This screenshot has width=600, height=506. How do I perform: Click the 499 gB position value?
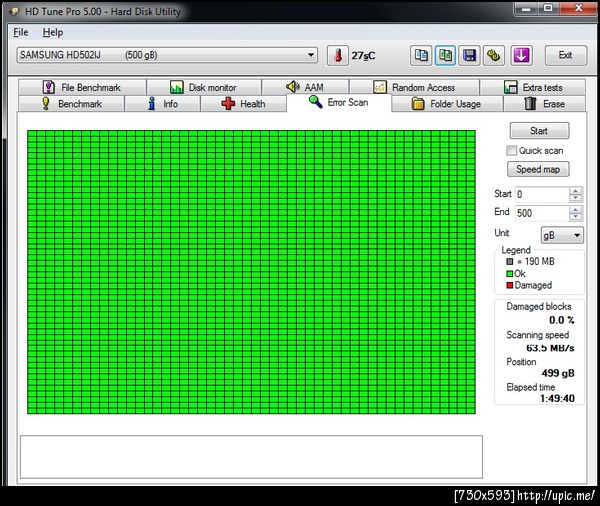[x=558, y=373]
